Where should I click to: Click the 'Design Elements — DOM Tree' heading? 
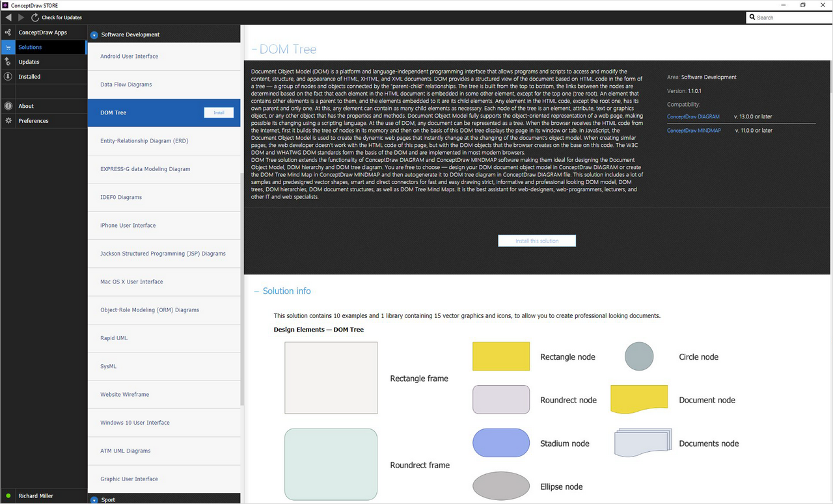319,330
